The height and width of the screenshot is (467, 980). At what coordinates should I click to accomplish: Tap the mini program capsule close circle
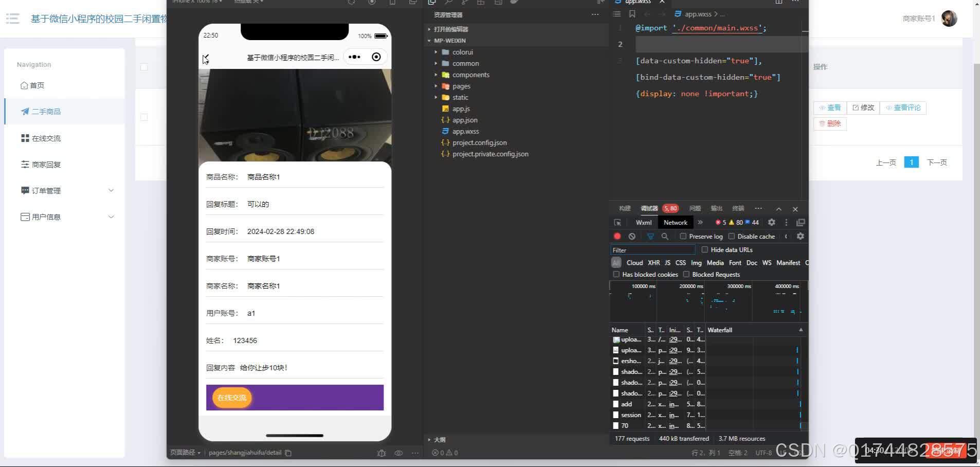[x=376, y=57]
